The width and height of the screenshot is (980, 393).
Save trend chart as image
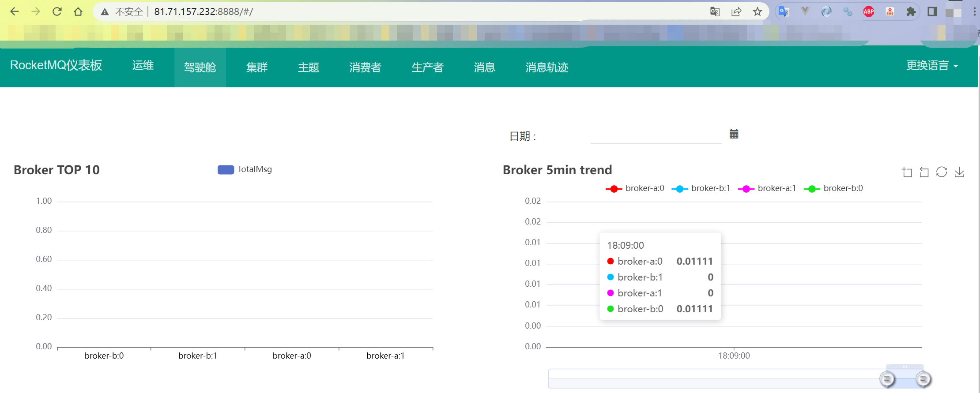pyautogui.click(x=959, y=172)
